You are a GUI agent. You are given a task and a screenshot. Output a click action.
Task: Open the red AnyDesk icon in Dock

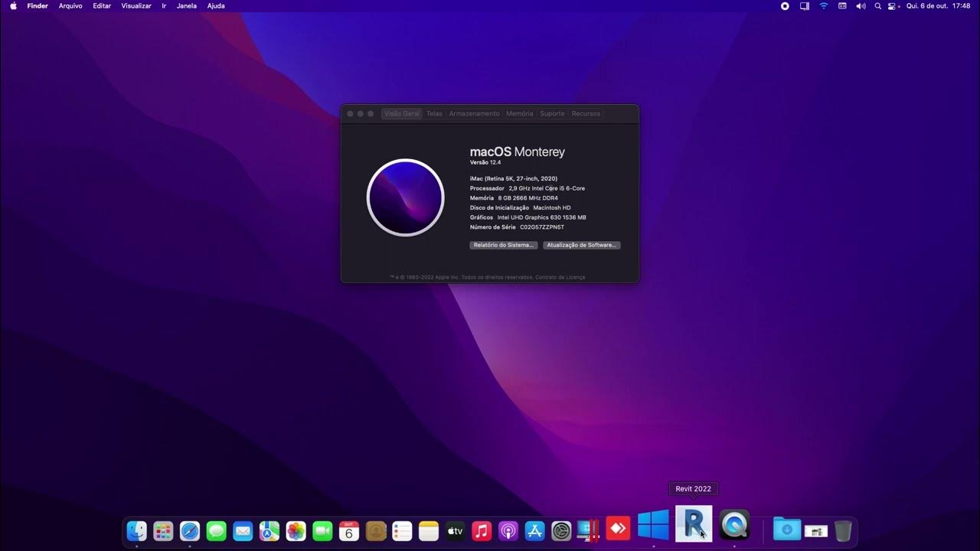618,529
